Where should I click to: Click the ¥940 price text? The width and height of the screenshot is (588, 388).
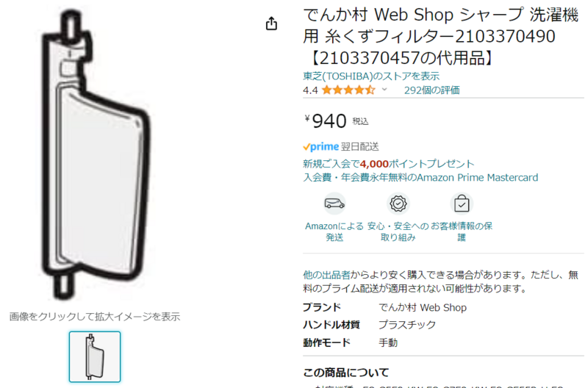(326, 121)
